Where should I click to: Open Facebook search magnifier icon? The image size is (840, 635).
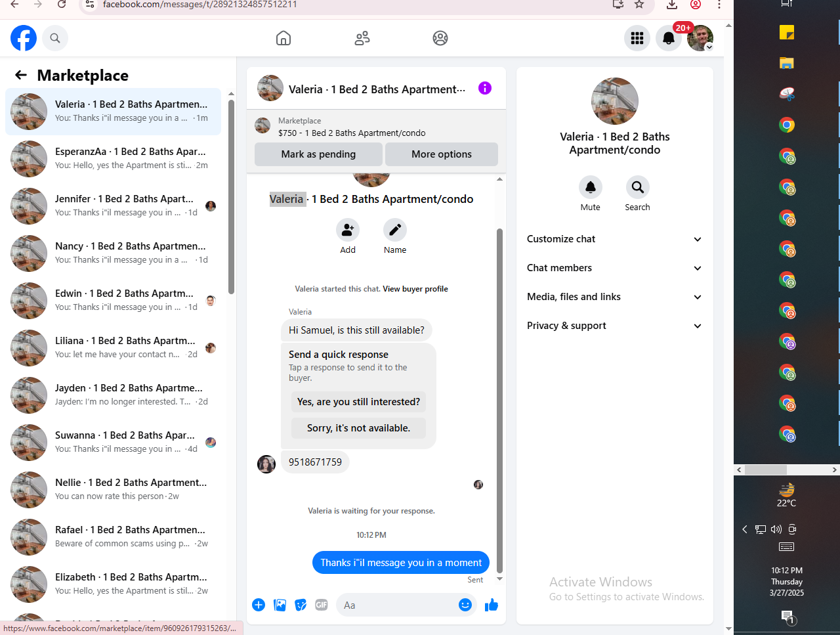55,38
